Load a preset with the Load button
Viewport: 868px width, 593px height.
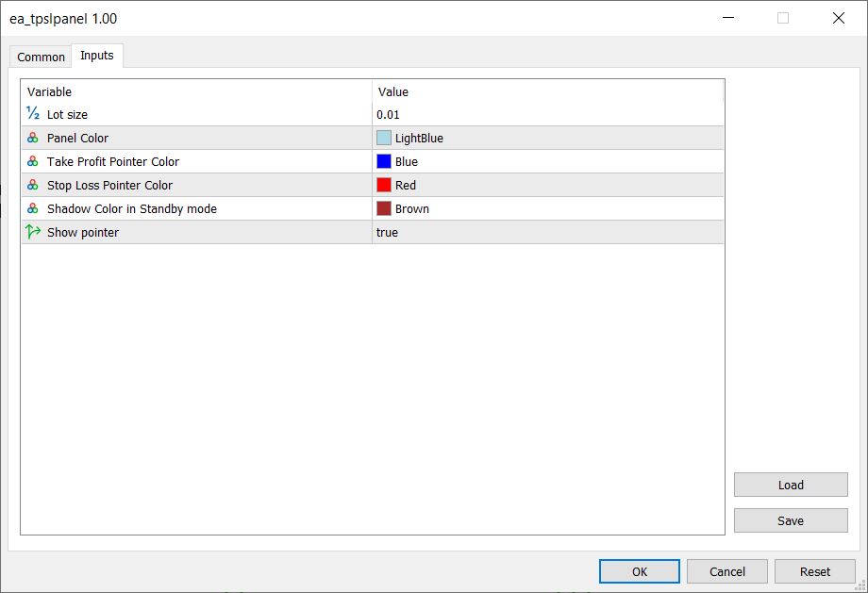[791, 485]
